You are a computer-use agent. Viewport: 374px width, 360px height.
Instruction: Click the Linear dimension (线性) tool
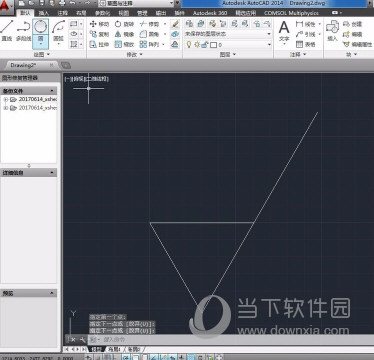pos(306,24)
